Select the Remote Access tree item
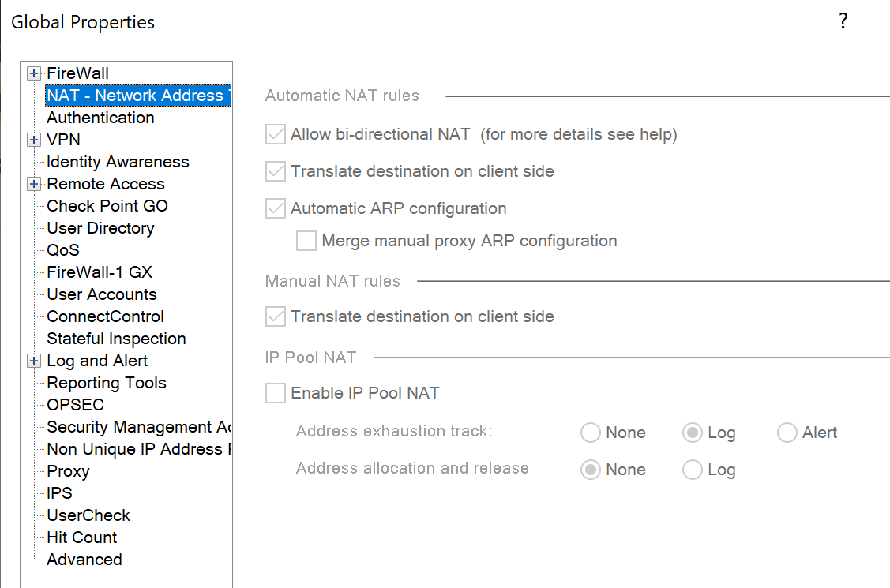 106,184
